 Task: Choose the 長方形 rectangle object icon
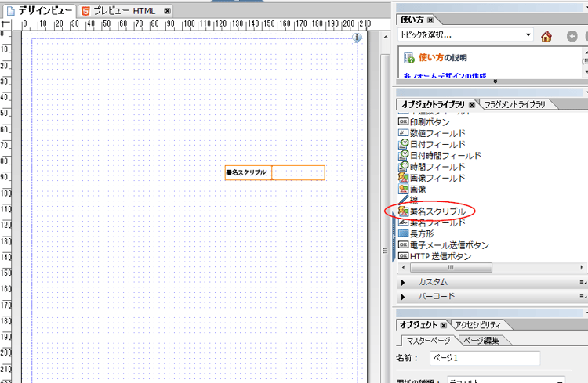[x=403, y=233]
